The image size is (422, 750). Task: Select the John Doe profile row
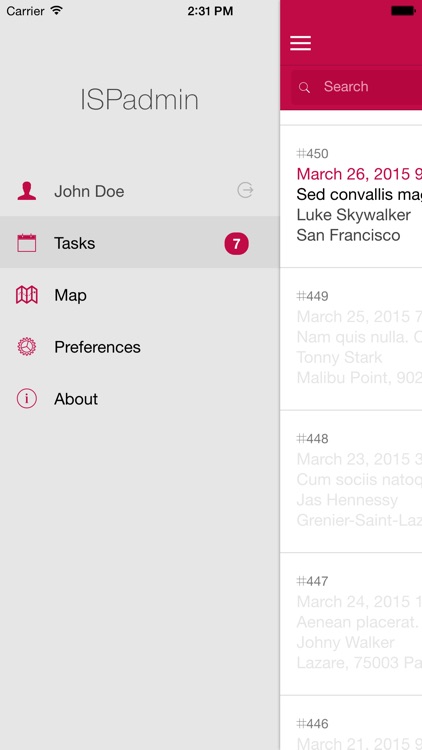click(140, 191)
